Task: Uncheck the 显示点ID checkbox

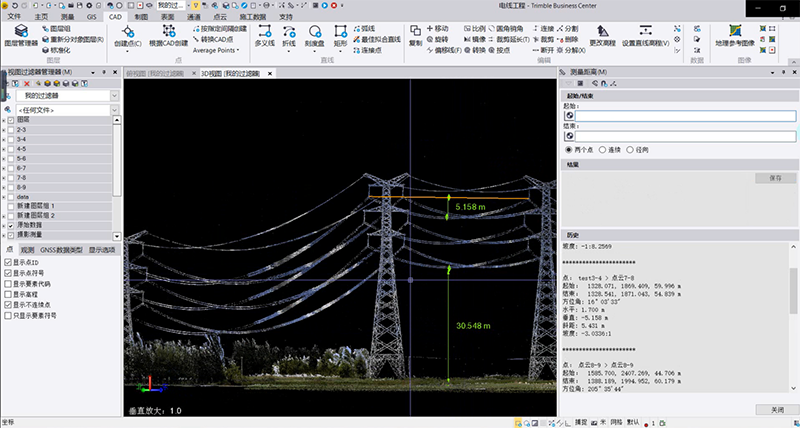Action: pyautogui.click(x=8, y=262)
